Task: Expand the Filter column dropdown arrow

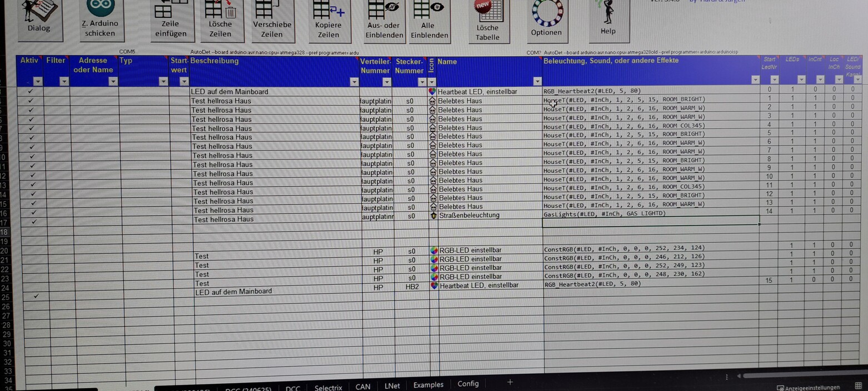Action: point(64,82)
